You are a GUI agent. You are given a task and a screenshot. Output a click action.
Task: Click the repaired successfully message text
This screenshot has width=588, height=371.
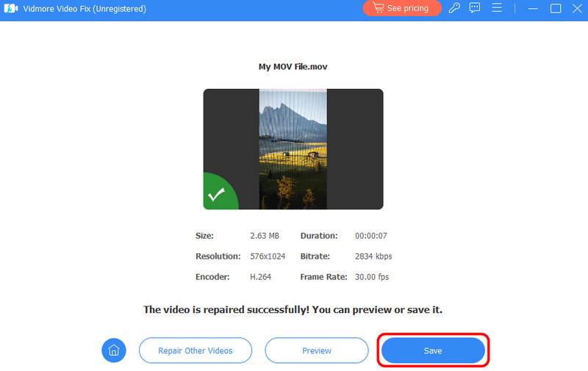(x=293, y=310)
